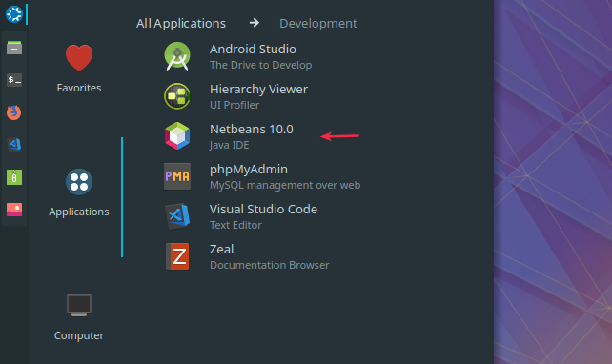Go back to All Applications breadcrumb
612x364 pixels.
tap(181, 24)
